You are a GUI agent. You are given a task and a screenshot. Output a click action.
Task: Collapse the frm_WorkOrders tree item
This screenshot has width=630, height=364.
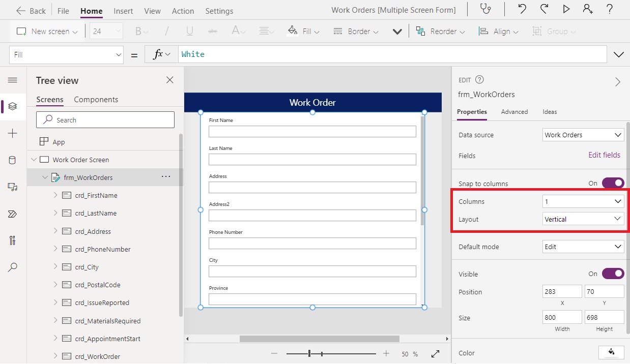pyautogui.click(x=45, y=177)
